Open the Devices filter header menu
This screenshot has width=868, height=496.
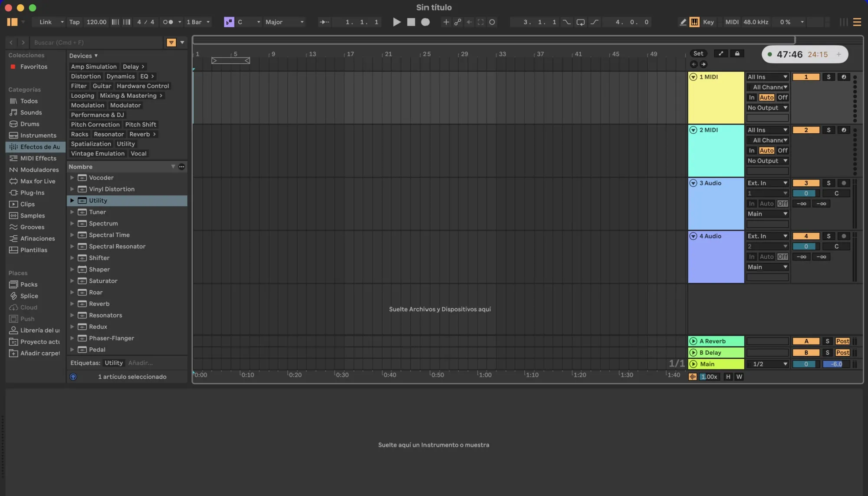point(83,56)
